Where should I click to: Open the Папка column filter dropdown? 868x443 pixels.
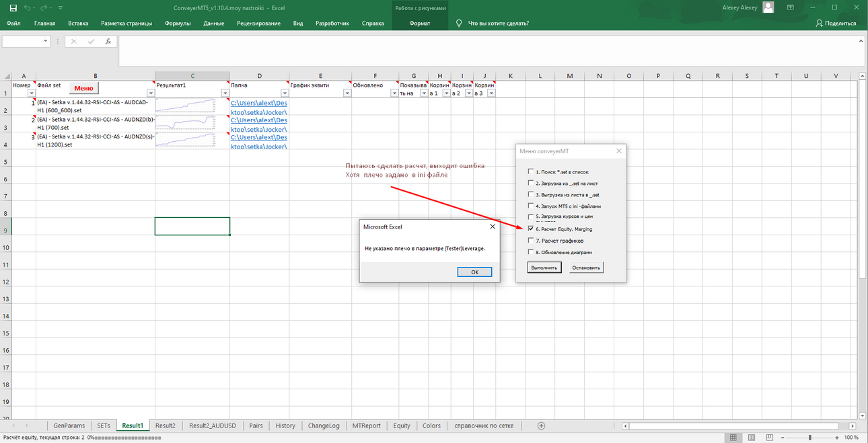tap(285, 93)
